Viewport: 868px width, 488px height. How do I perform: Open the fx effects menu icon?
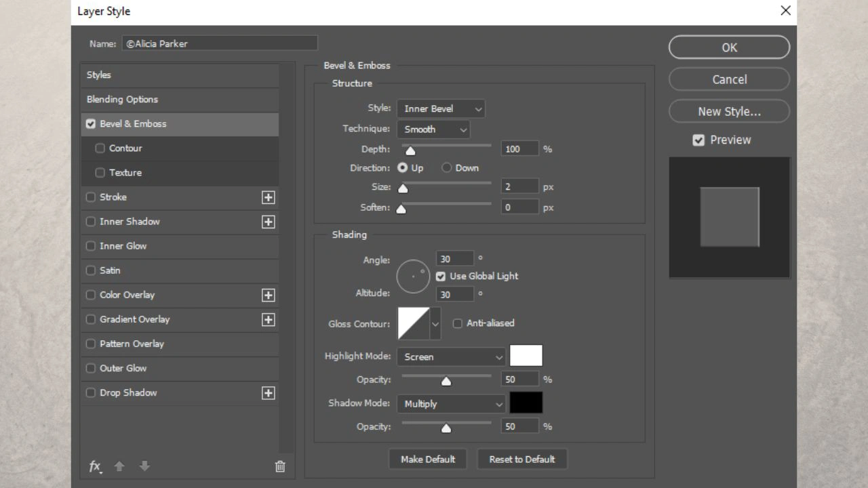(96, 466)
